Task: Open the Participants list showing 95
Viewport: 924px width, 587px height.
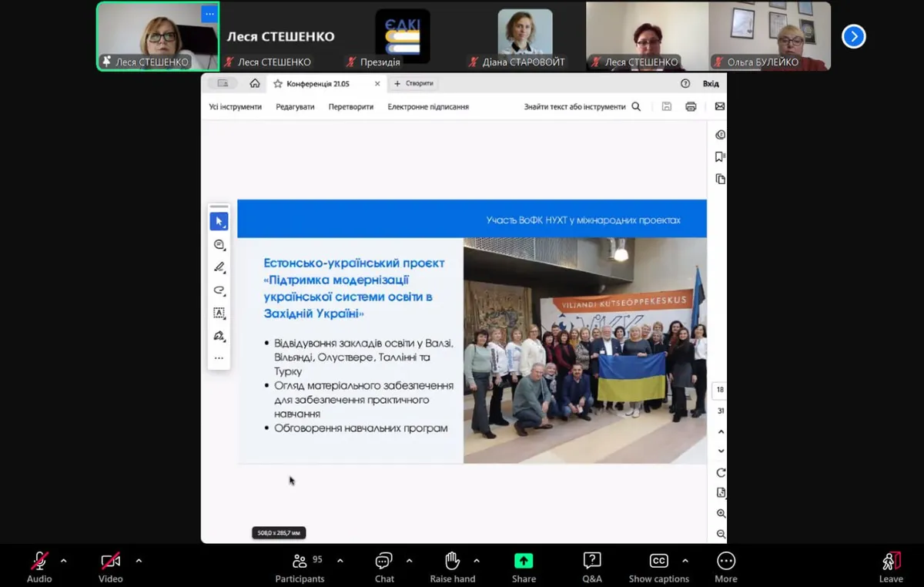Action: [x=300, y=567]
